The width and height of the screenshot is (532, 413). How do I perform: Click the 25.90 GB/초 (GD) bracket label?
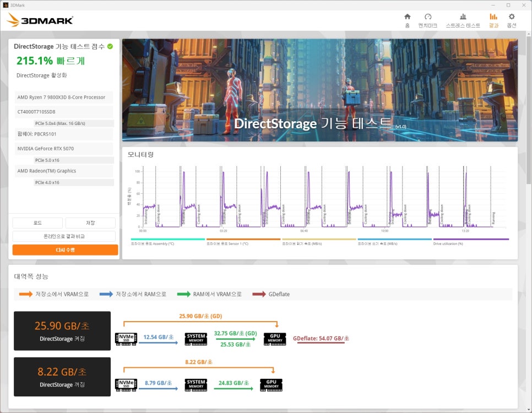click(x=200, y=316)
